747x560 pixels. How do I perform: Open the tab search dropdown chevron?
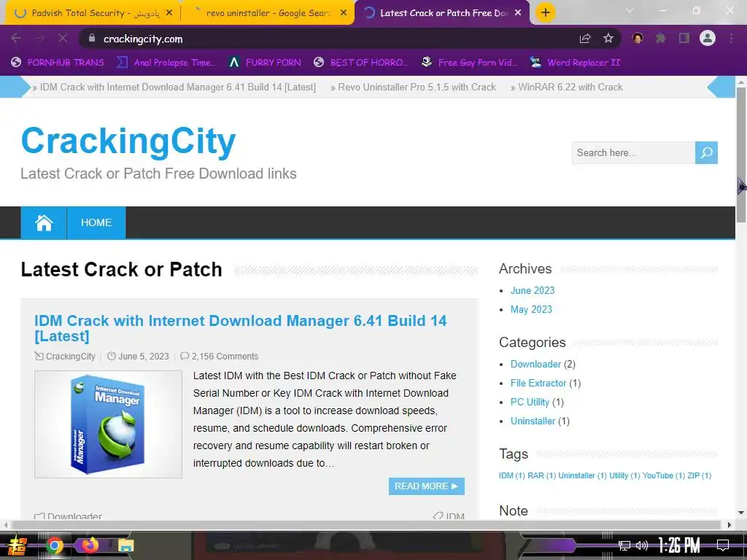click(630, 10)
